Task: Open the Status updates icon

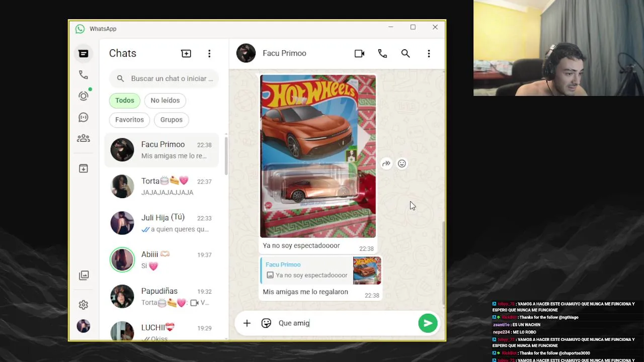Action: click(84, 96)
